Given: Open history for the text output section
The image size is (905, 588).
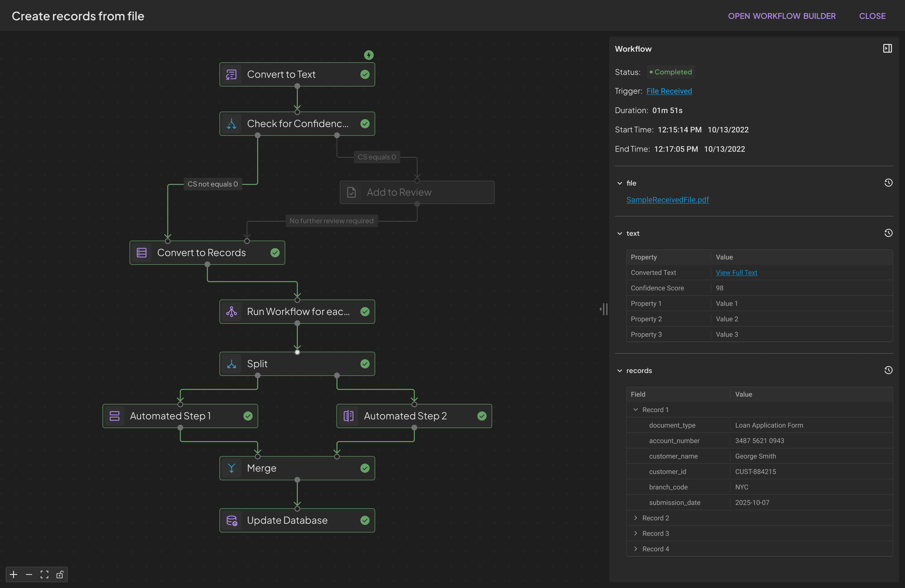Looking at the screenshot, I should click(x=889, y=233).
